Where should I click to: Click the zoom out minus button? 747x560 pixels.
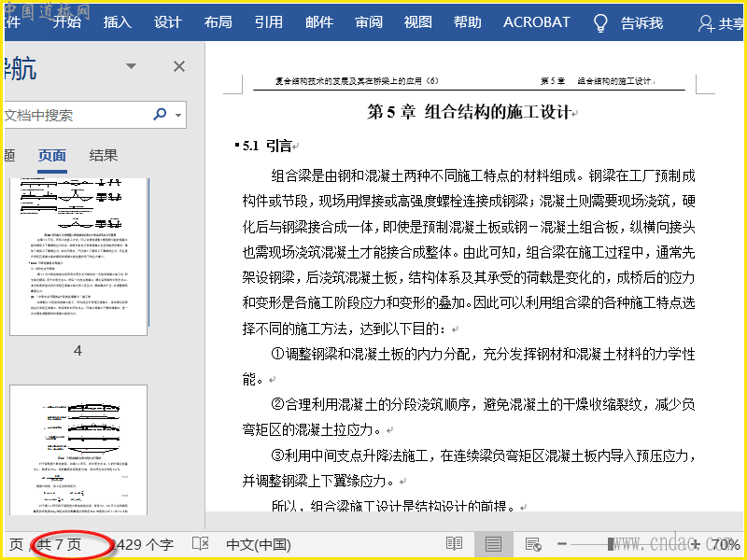click(562, 544)
